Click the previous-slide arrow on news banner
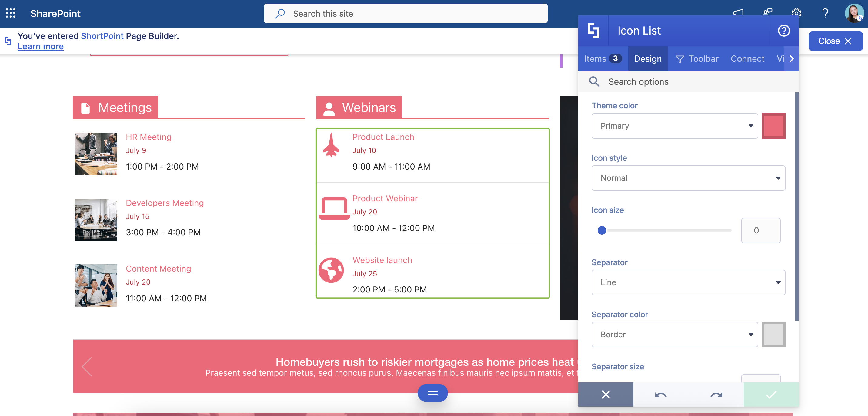This screenshot has height=416, width=868. point(87,366)
